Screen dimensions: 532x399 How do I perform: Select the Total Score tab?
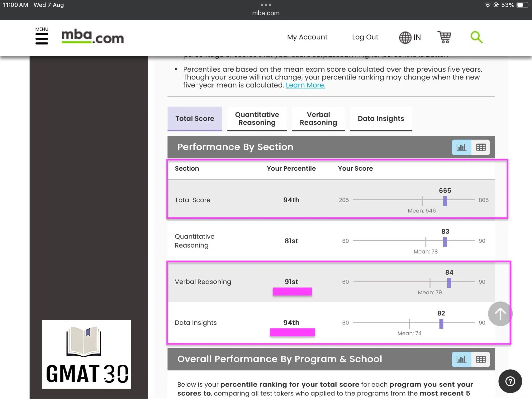pos(195,119)
